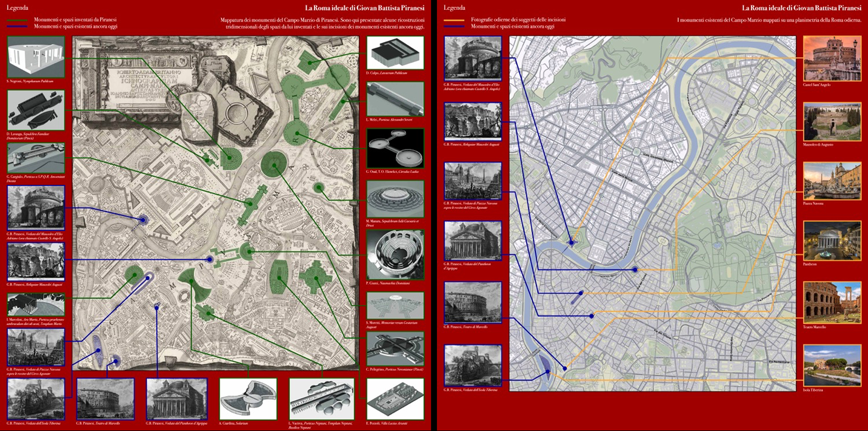The image size is (868, 431).
Task: Open the Pantheon d'Agrippa engraving in left panel
Action: click(x=177, y=399)
